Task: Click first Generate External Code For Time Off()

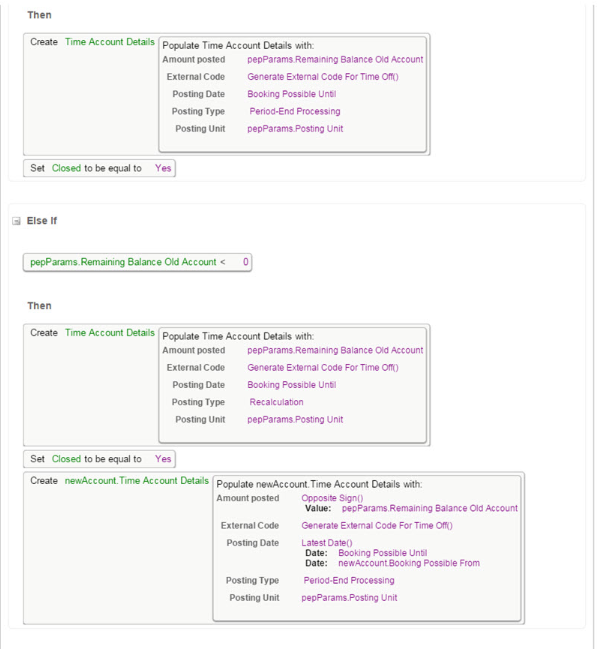Action: [x=323, y=77]
